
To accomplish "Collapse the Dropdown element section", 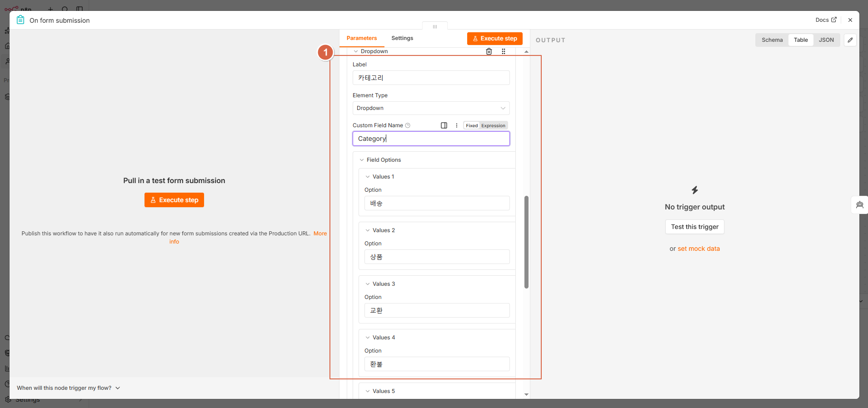I will click(x=356, y=51).
